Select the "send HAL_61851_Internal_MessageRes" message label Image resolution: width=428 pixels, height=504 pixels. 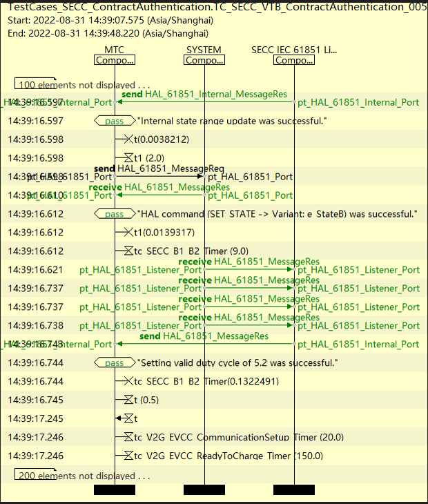click(x=204, y=93)
